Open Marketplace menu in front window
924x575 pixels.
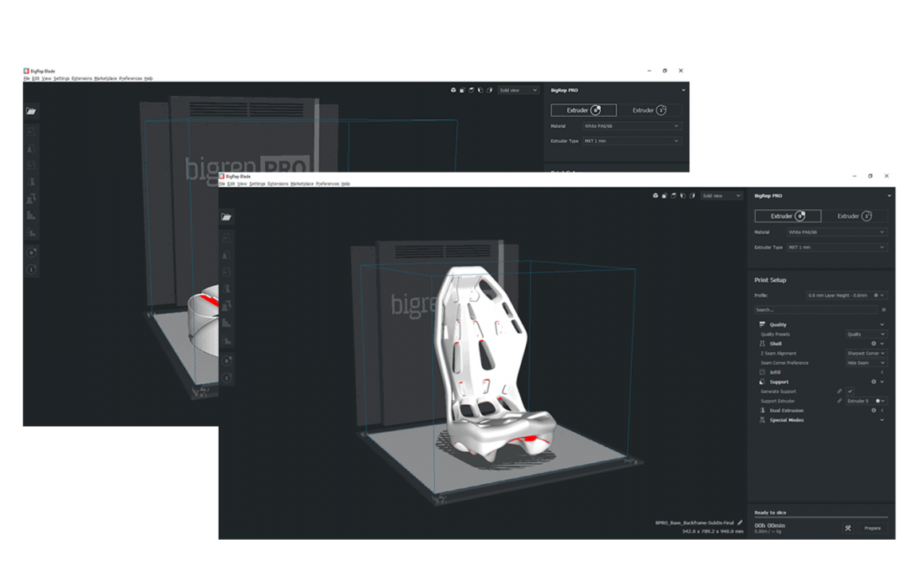(302, 184)
